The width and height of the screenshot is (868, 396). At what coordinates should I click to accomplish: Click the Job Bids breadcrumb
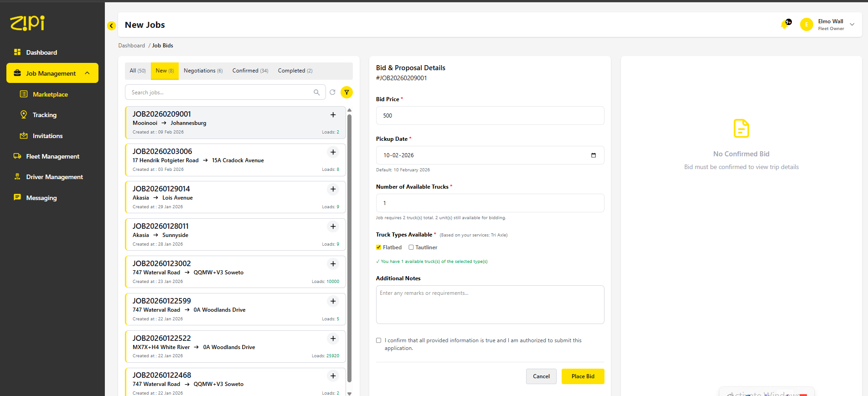[163, 46]
